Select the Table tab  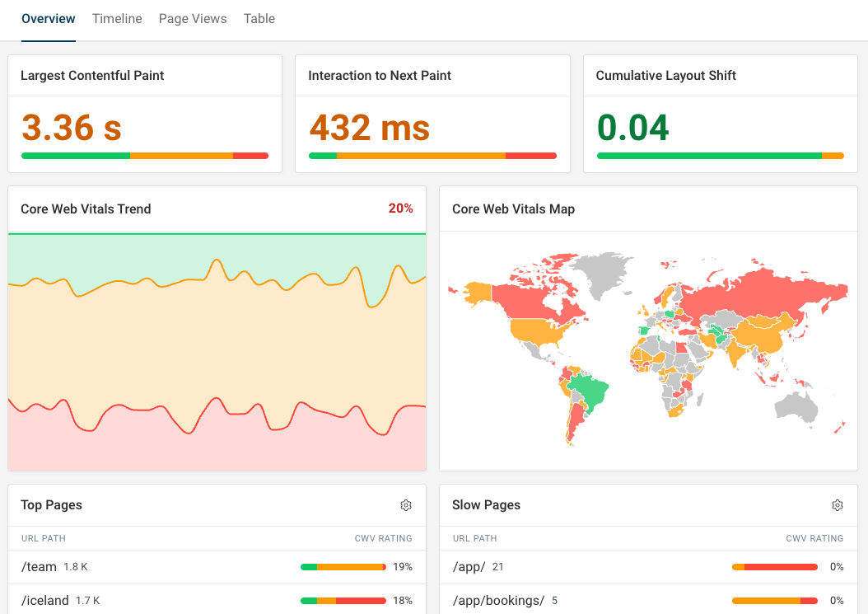tap(259, 18)
